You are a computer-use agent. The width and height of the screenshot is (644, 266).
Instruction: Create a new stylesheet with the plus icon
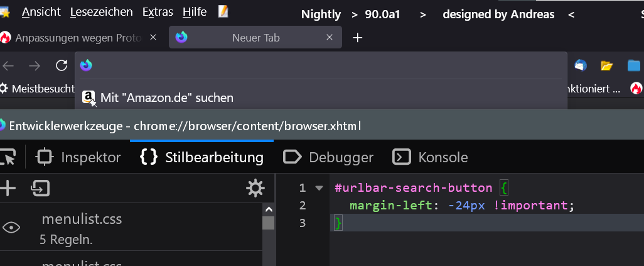point(8,188)
